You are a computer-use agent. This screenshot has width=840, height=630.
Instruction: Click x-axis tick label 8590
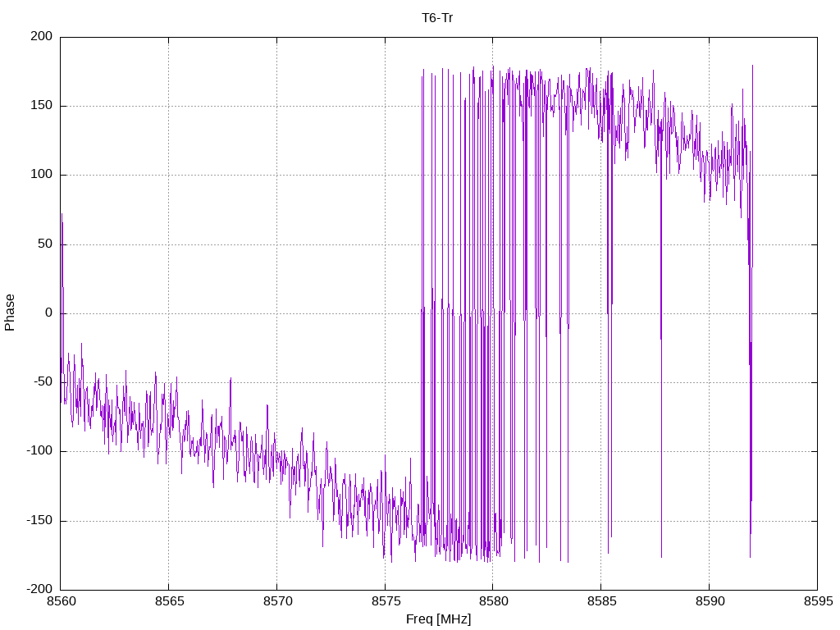[x=710, y=601]
